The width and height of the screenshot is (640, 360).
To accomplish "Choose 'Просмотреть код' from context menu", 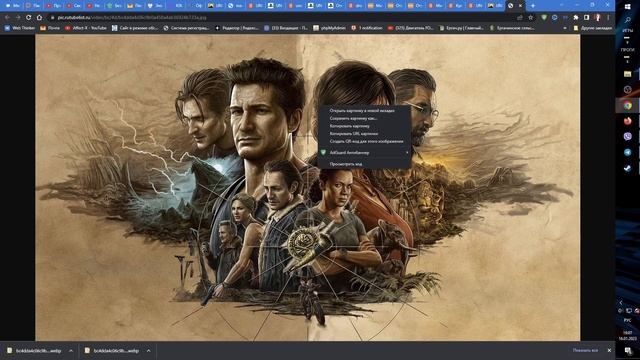I will [x=364, y=164].
